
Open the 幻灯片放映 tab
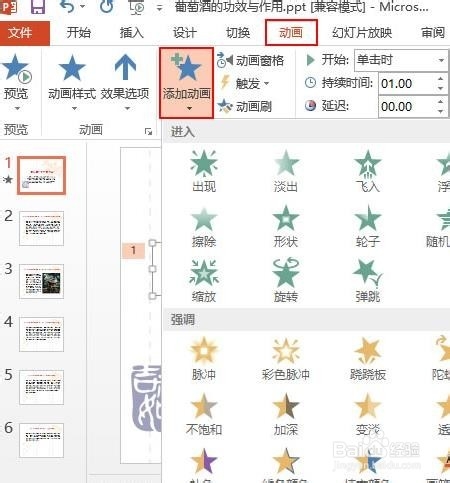pos(362,33)
